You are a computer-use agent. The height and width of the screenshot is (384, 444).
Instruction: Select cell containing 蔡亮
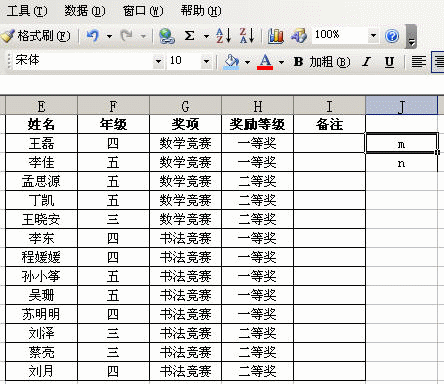(x=41, y=352)
